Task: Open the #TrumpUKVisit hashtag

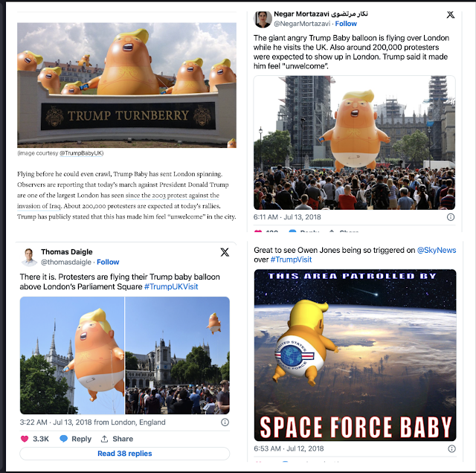Action: (171, 286)
